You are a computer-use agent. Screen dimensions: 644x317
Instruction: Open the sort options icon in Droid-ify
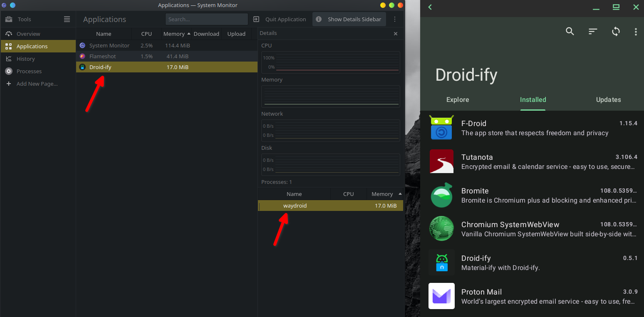[x=593, y=31]
